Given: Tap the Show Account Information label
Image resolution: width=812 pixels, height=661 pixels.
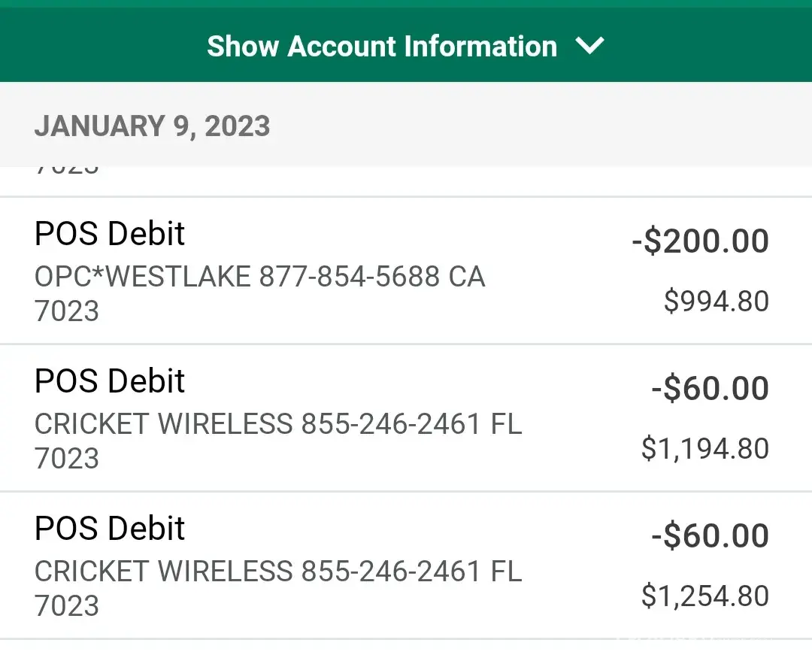Looking at the screenshot, I should (x=382, y=47).
